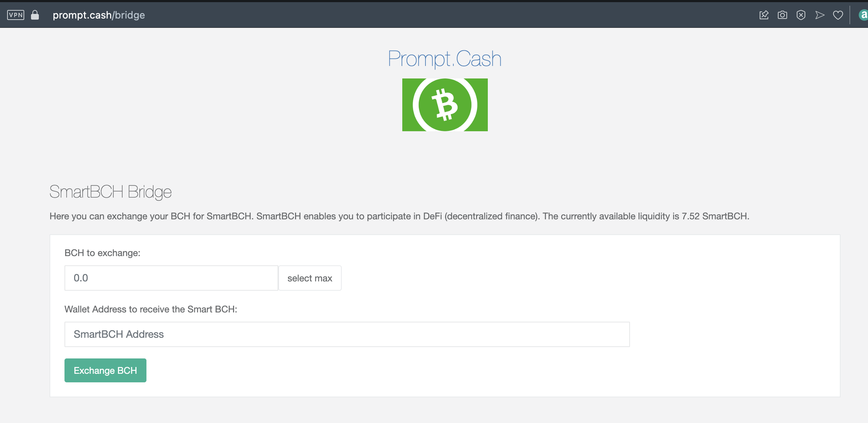Click the prompt.cash/bridge URL text
This screenshot has width=868, height=423.
pos(99,15)
